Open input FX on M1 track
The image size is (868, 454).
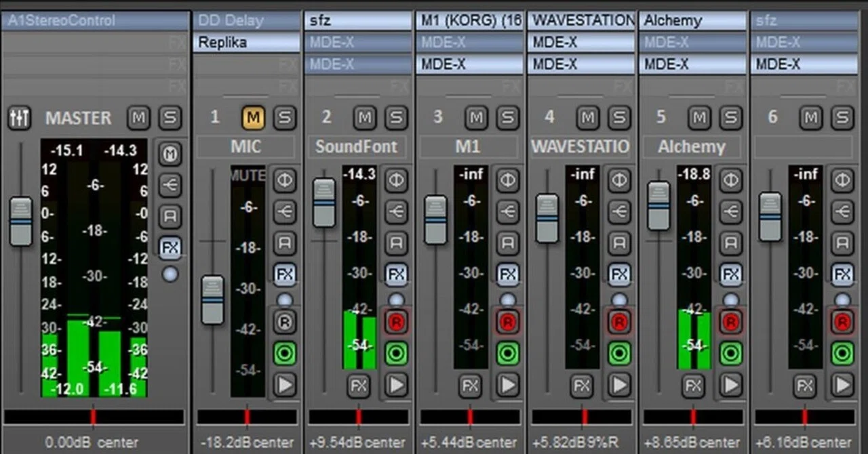[x=470, y=386]
